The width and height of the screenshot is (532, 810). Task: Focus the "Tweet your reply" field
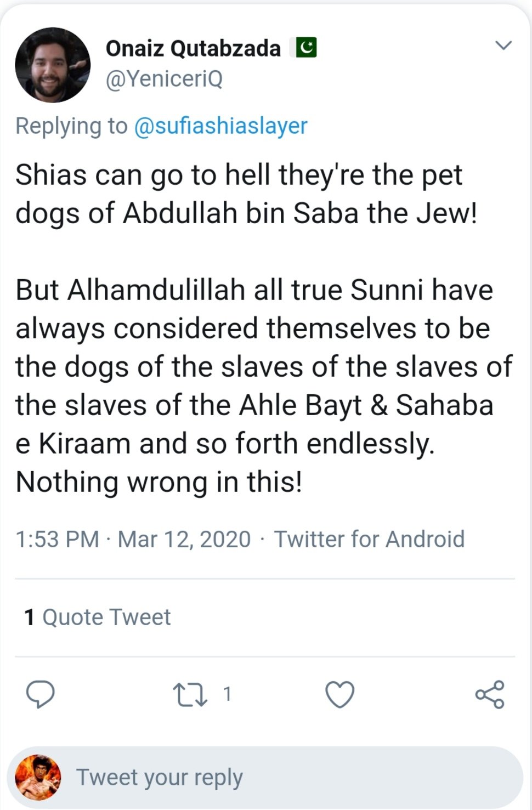285,777
